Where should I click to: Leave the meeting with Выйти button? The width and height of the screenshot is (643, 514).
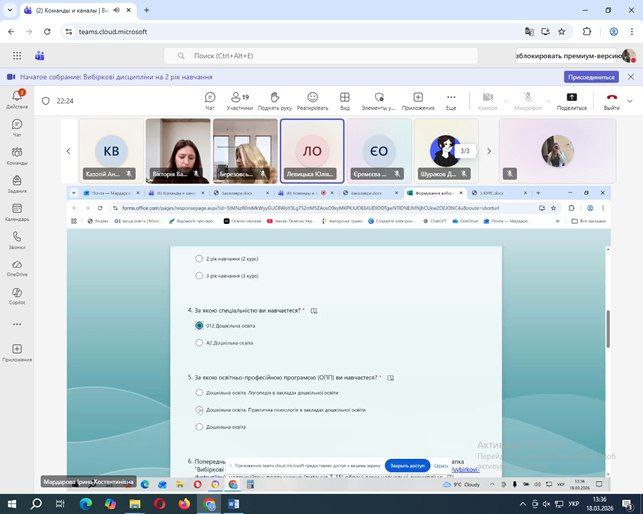(x=611, y=100)
